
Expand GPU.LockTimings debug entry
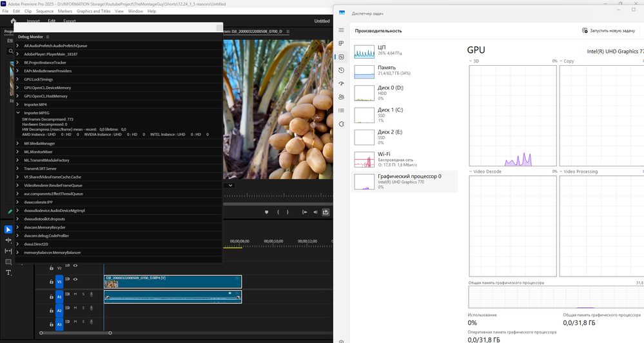coord(18,79)
